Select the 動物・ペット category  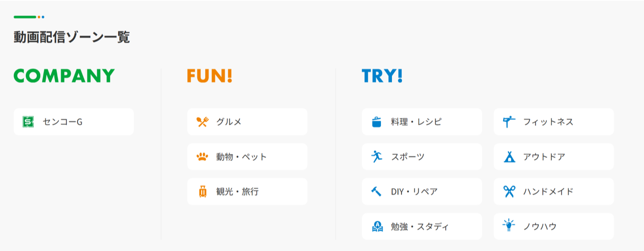tap(247, 157)
